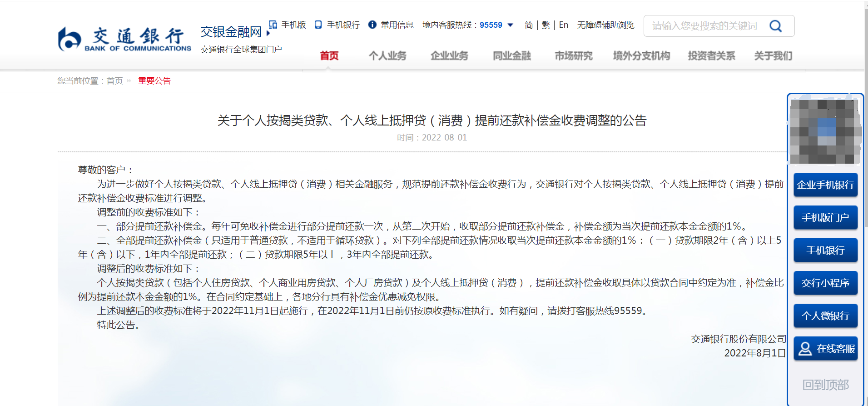Click the 手机银行 mobile icon
The image size is (868, 406).
(318, 25)
